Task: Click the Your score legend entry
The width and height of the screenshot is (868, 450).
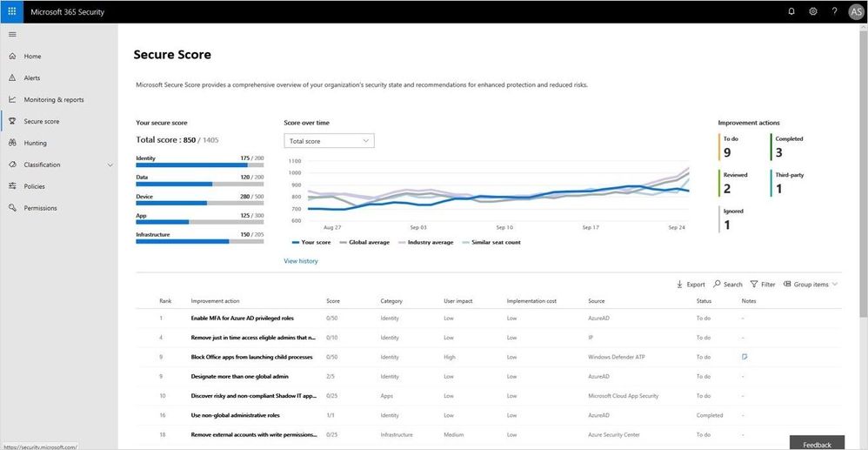Action: 310,242
